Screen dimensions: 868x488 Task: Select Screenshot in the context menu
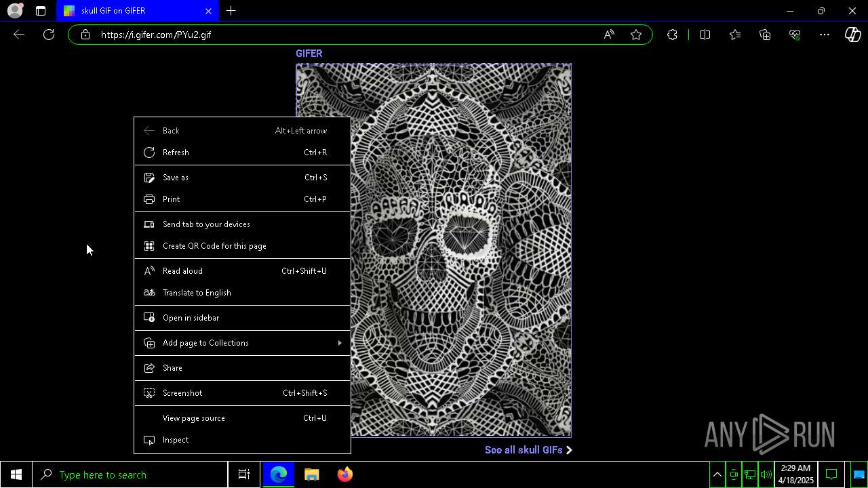pos(242,393)
